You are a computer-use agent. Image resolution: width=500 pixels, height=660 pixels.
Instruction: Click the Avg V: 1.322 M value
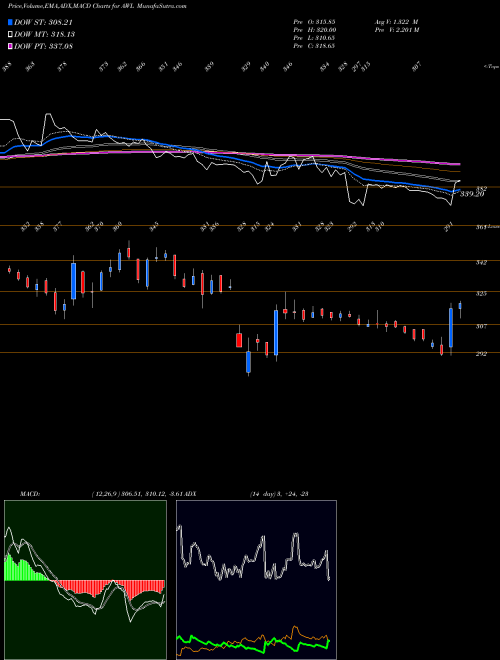[x=396, y=21]
